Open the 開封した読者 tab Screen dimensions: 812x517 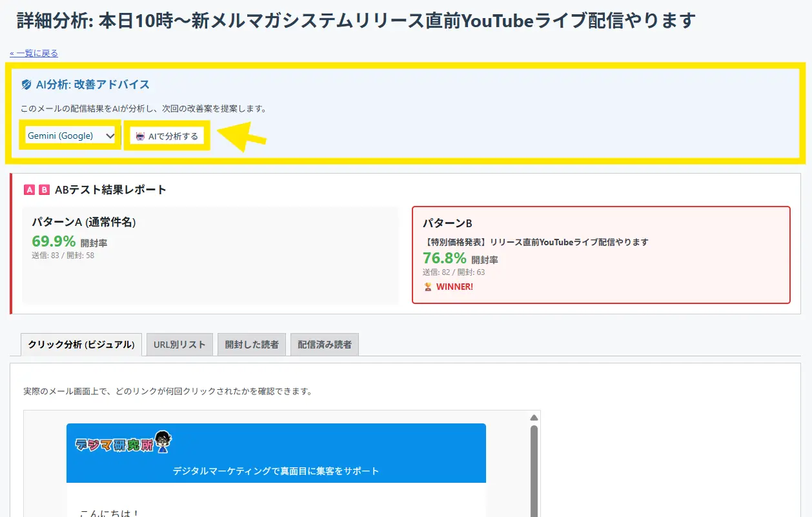252,345
